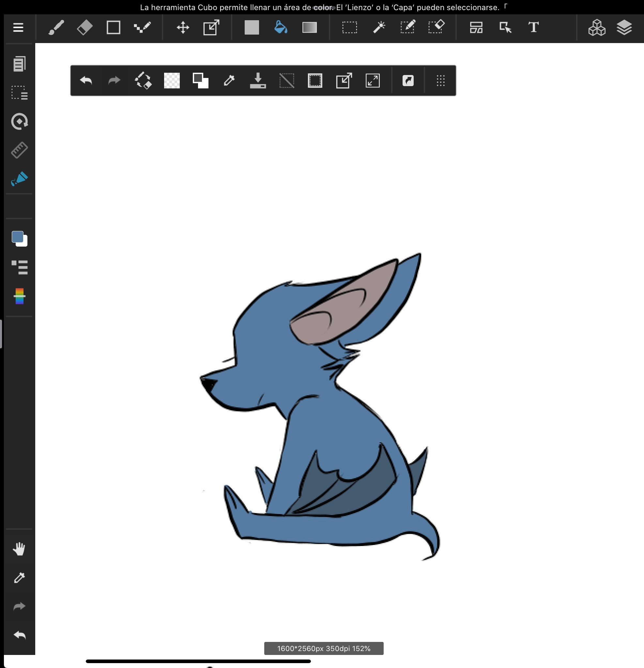644x668 pixels.
Task: Toggle fullscreen expand icon in floating bar
Action: click(373, 81)
